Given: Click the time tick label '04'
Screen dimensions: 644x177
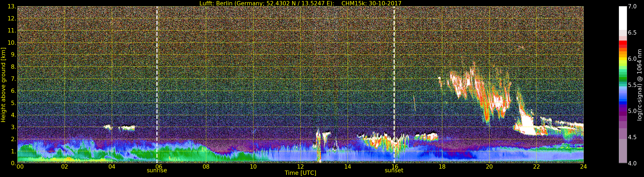Looking at the screenshot, I should [112, 166].
